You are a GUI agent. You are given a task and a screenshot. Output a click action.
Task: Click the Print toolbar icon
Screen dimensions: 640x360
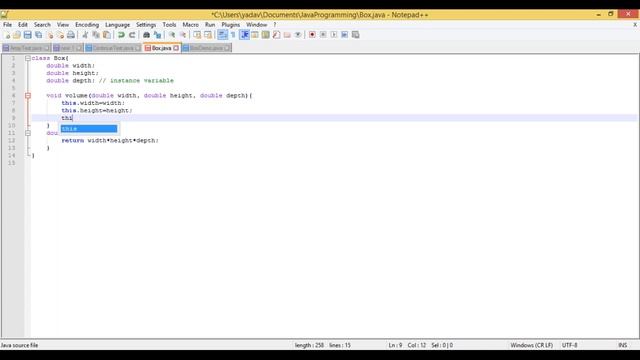click(x=71, y=35)
